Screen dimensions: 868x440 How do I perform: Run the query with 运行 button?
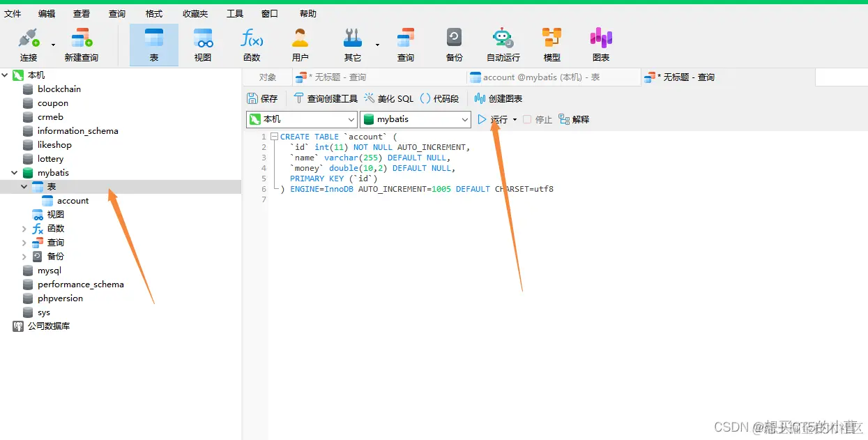[x=493, y=119]
